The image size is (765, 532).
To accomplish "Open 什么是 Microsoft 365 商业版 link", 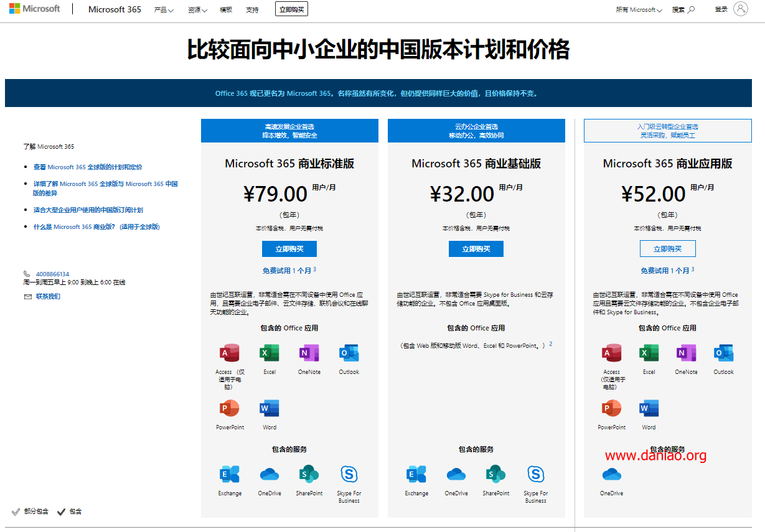I will [x=96, y=227].
